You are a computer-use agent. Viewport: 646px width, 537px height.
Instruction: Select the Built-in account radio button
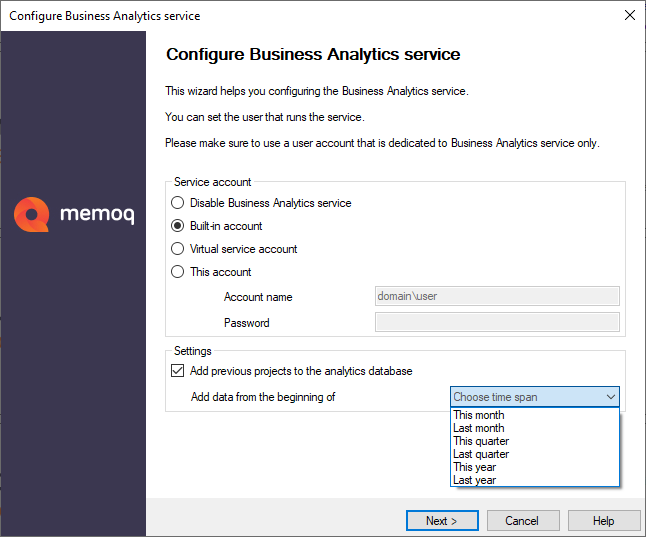pos(178,226)
